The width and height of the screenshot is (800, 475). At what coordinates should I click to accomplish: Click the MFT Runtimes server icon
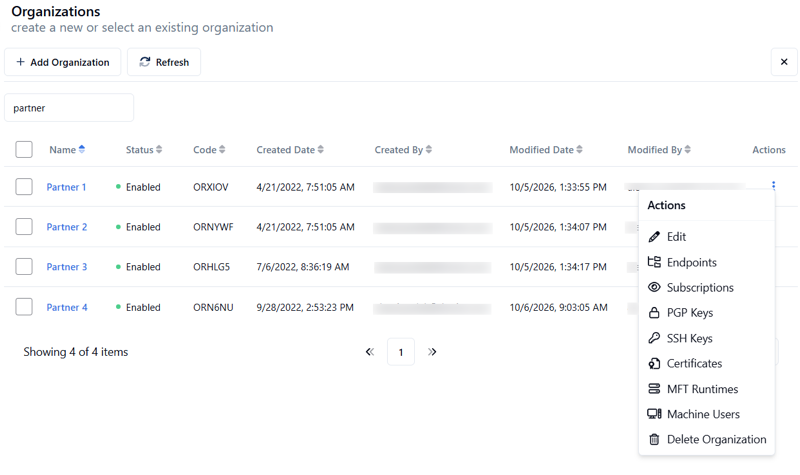654,389
